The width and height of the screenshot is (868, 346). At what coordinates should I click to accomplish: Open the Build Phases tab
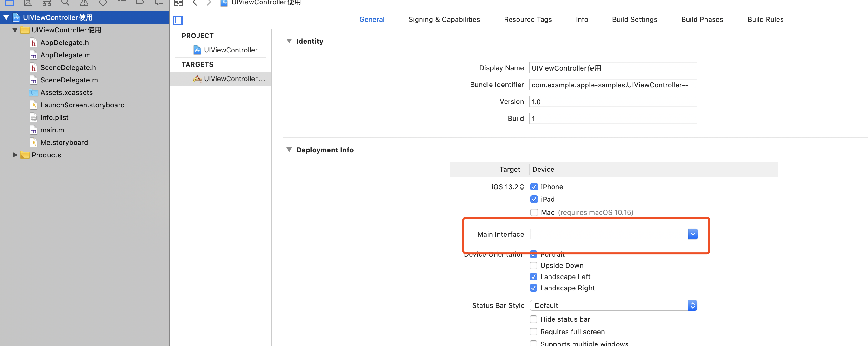702,19
